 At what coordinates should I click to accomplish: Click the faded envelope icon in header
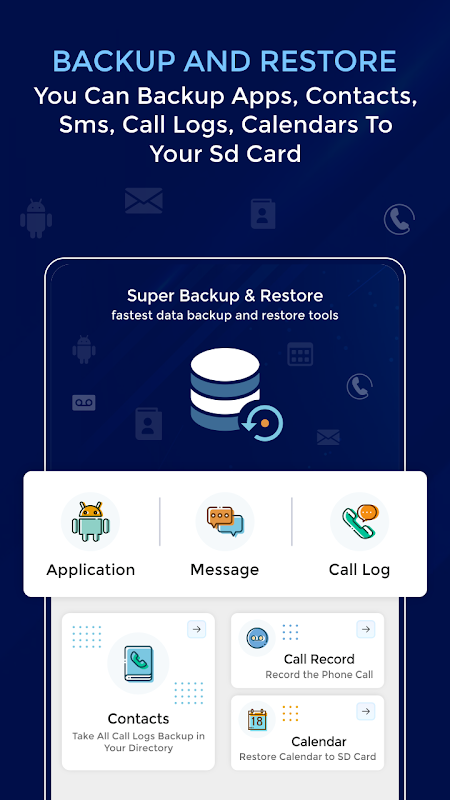point(144,201)
